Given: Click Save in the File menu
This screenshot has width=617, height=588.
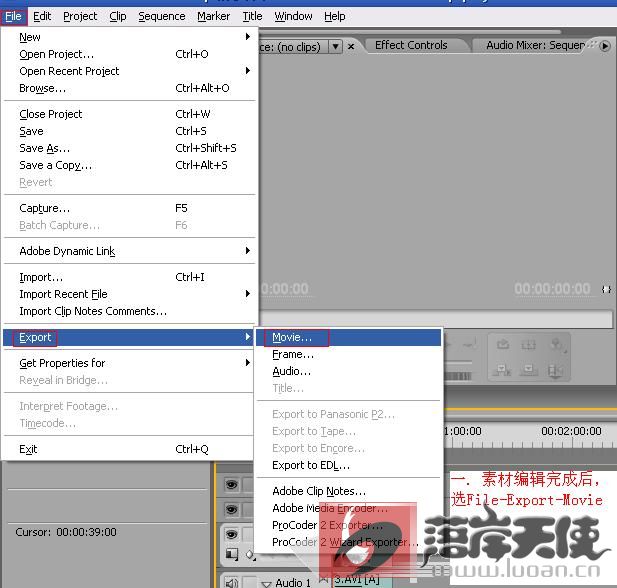Looking at the screenshot, I should pyautogui.click(x=129, y=131).
